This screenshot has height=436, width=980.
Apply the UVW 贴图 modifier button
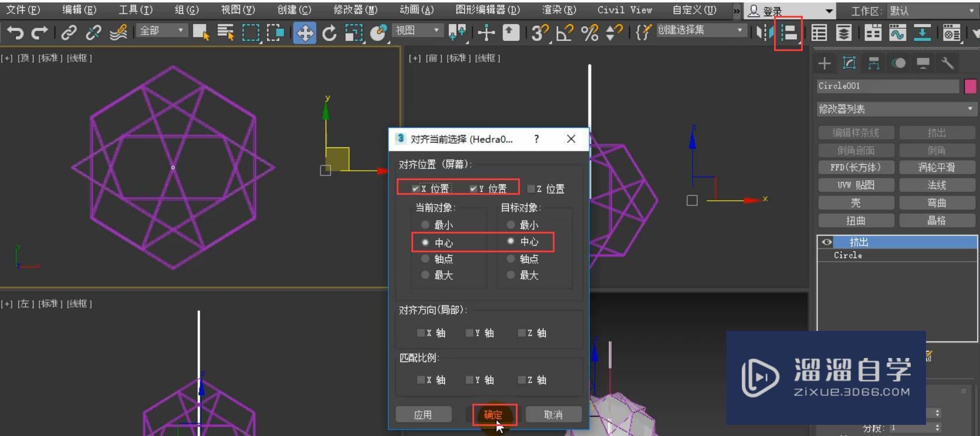[856, 185]
